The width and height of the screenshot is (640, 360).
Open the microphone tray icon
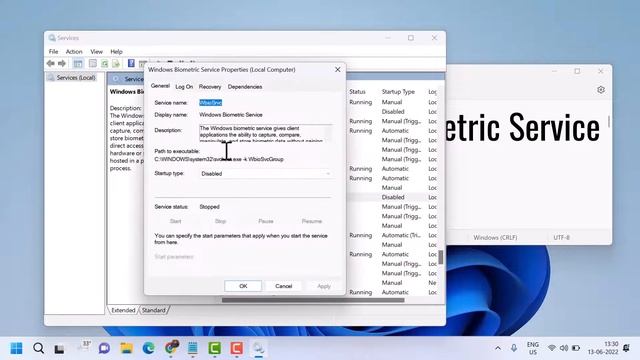[x=513, y=348]
